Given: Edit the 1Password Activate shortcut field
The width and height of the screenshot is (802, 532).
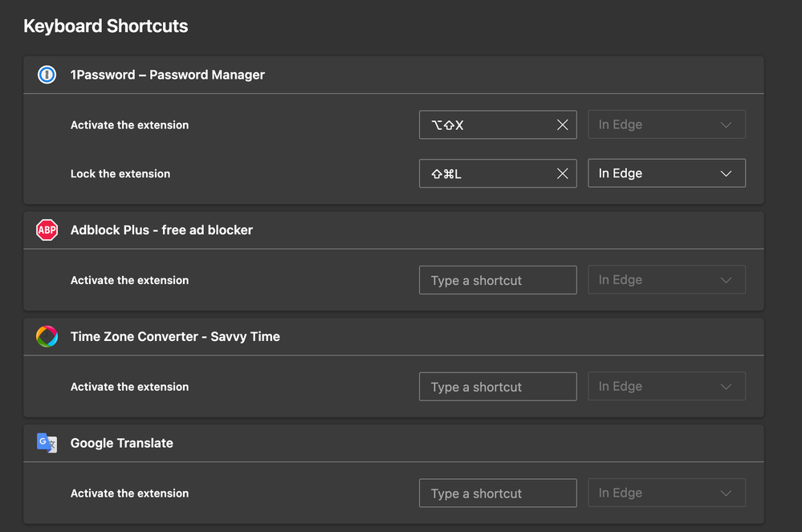Looking at the screenshot, I should (486, 125).
